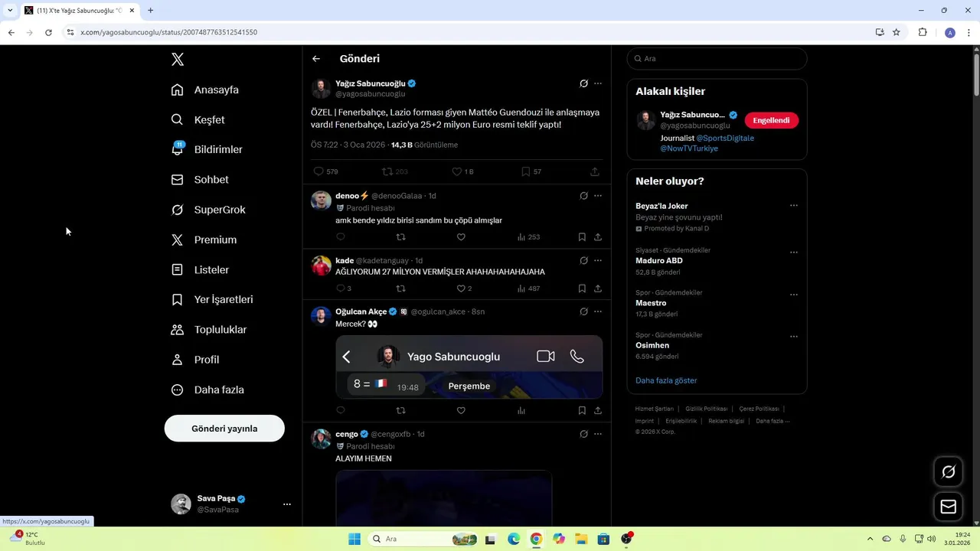Bookmark Oğulcan Akçe's reply
Viewport: 980px width, 551px height.
pos(582,411)
